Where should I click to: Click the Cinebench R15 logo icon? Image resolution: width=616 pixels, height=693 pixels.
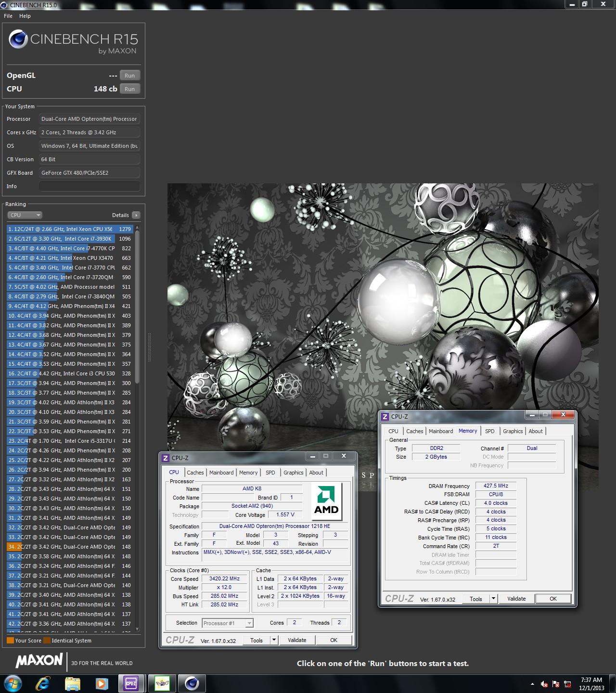pos(18,39)
